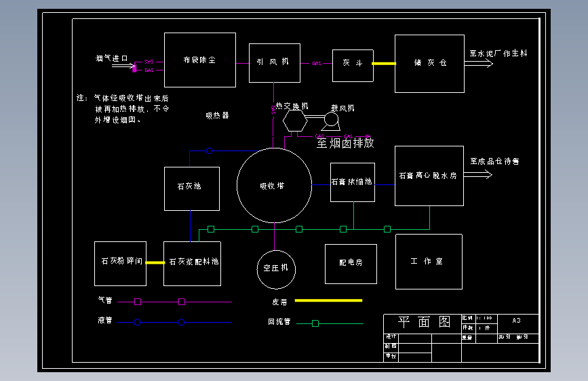Click the 吸收塔 circle
588x381 pixels.
click(274, 185)
